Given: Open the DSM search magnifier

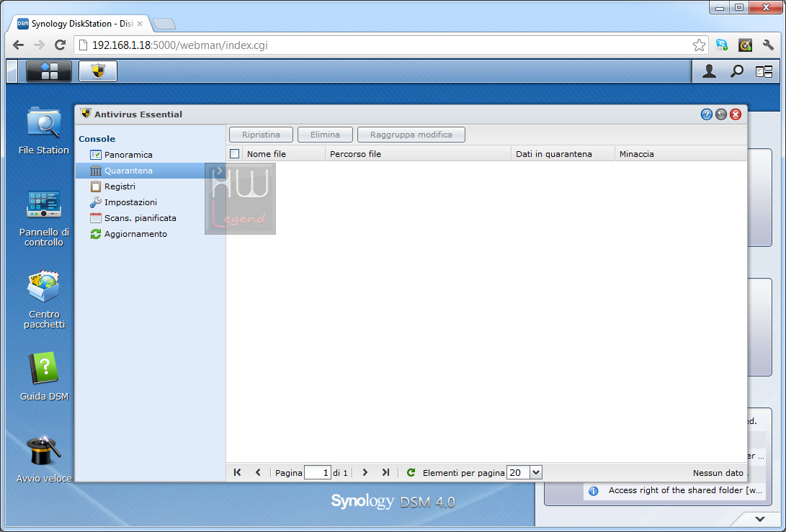Looking at the screenshot, I should (736, 71).
